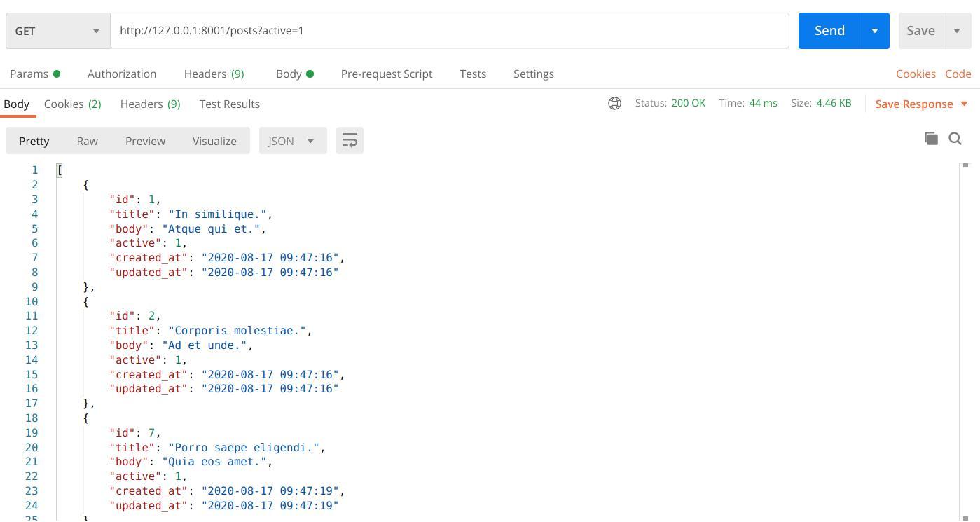Open the Pre-request Script tab
980x522 pixels.
[387, 74]
